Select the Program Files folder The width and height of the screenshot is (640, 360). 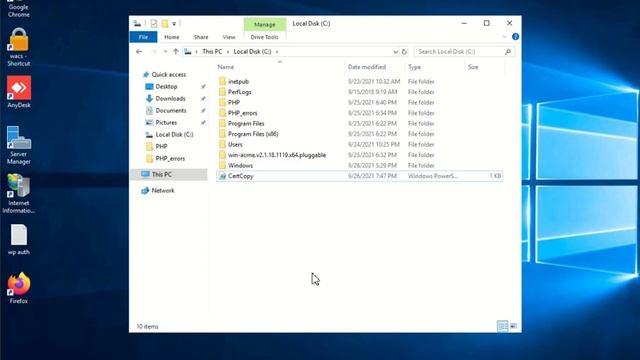[246, 123]
